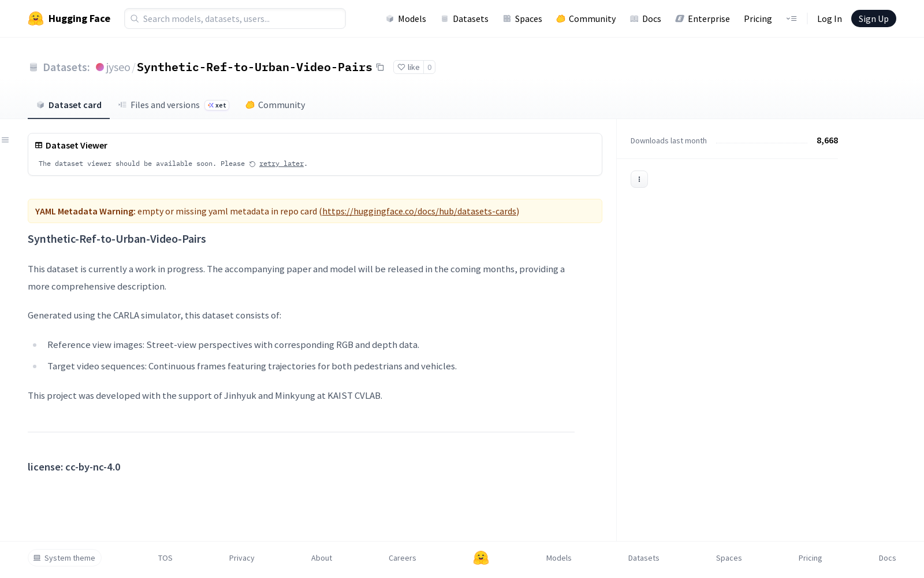Click the Hugging Face wordmark text

point(79,18)
